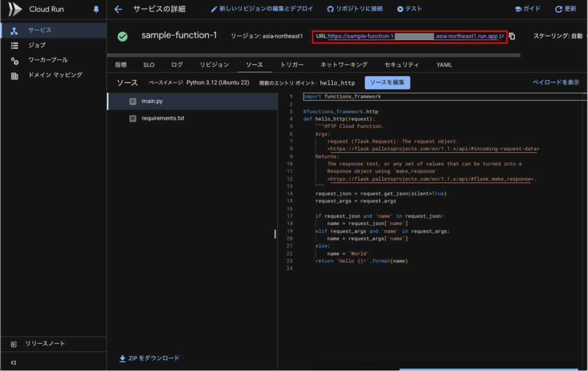The height and width of the screenshot is (371, 588).
Task: Switch to the 指標 tab
Action: point(121,65)
